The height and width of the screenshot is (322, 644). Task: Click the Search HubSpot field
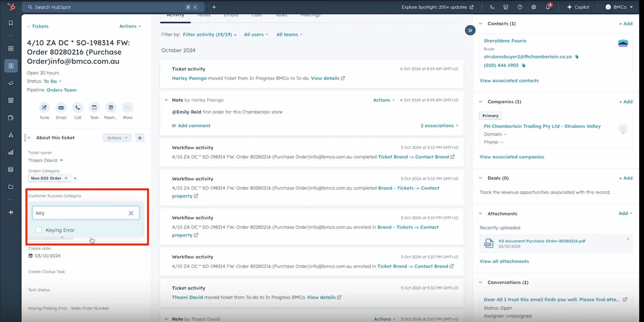click(x=107, y=7)
